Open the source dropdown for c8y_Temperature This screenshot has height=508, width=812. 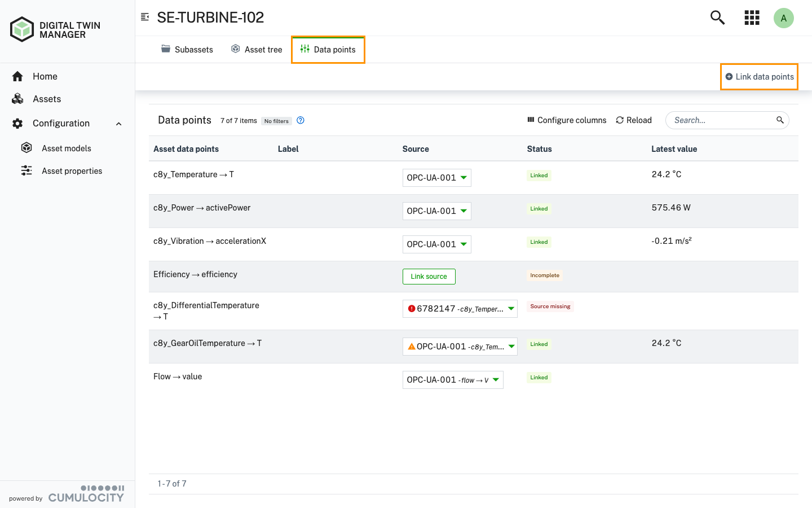click(x=436, y=177)
